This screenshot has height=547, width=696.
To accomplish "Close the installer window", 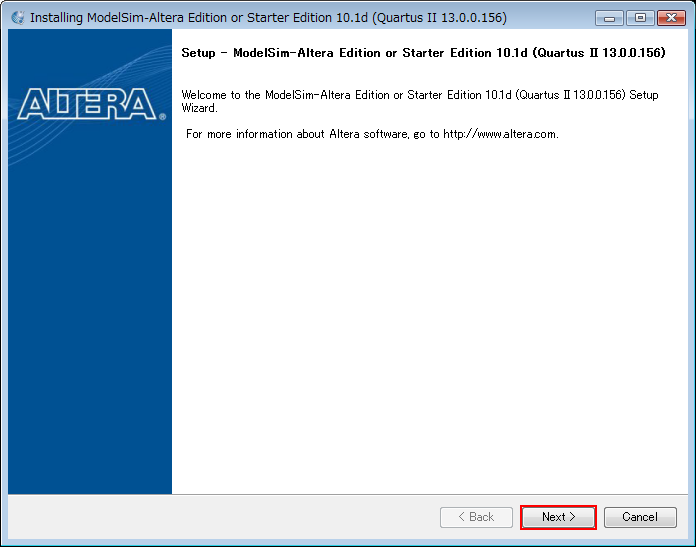I will [672, 18].
